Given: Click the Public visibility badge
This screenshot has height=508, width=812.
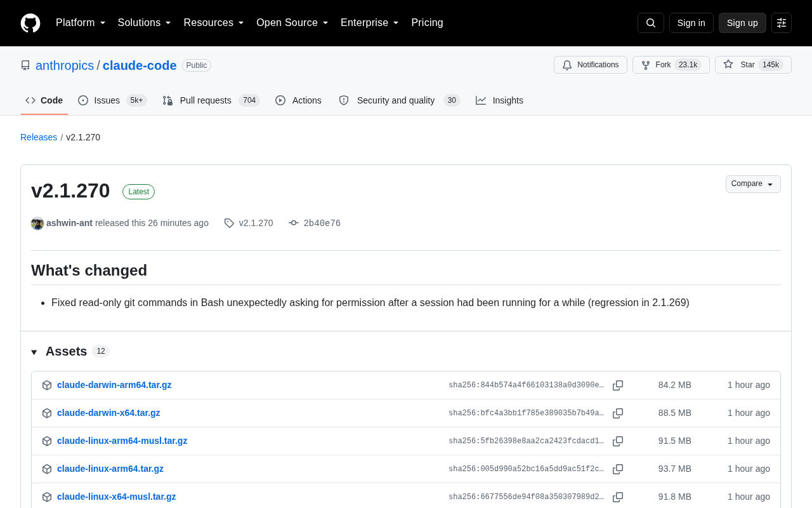Looking at the screenshot, I should point(197,65).
